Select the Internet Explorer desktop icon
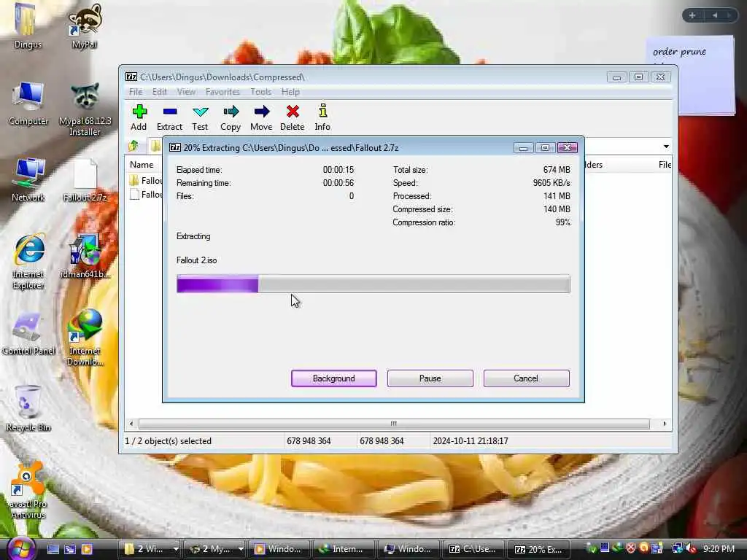Image resolution: width=747 pixels, height=560 pixels. point(28,262)
